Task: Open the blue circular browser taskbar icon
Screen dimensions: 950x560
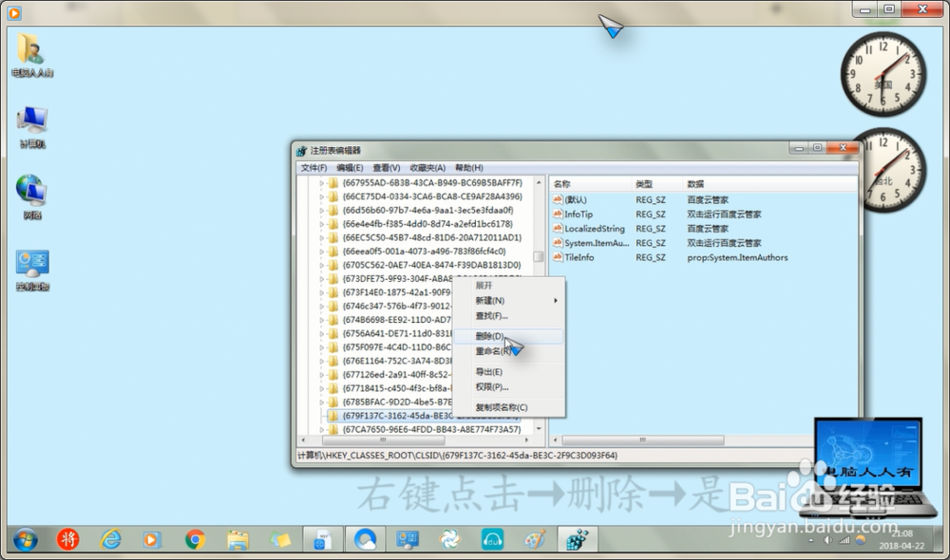Action: point(365,539)
